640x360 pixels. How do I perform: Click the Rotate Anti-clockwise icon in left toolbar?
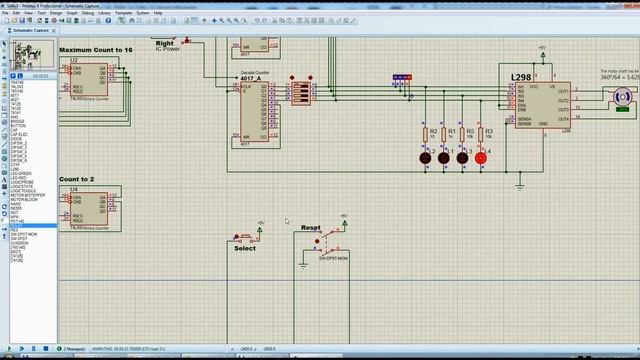(4, 213)
